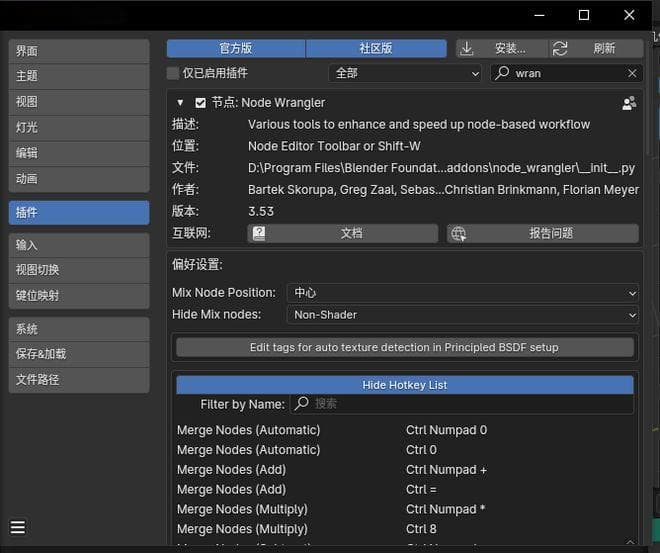
Task: Click the Ctrl 8 hotkey text
Action: point(421,529)
